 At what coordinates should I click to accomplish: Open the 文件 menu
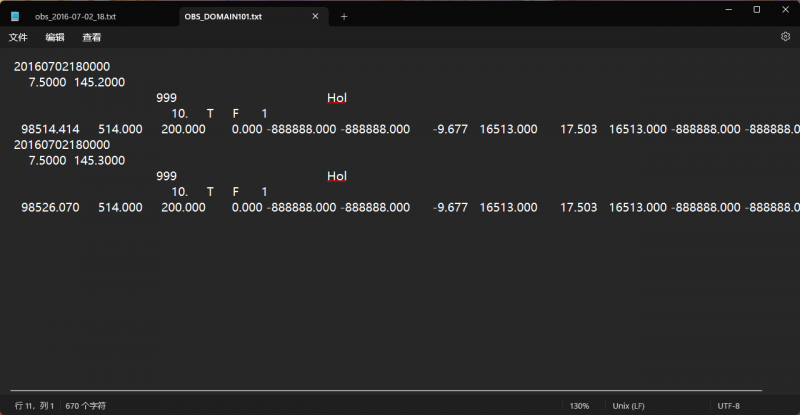click(x=18, y=37)
